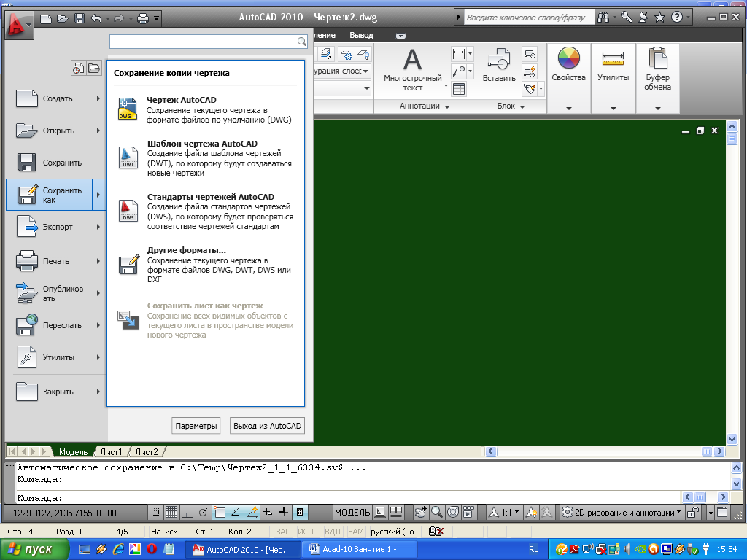Expand the Утилиты submenu arrow in application menu
747x560 pixels.
tap(98, 357)
